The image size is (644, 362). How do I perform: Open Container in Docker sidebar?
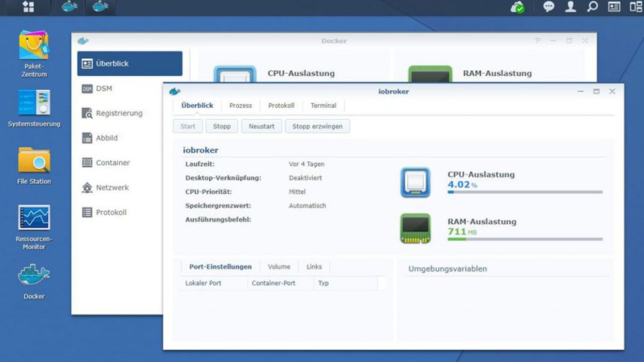[120, 163]
